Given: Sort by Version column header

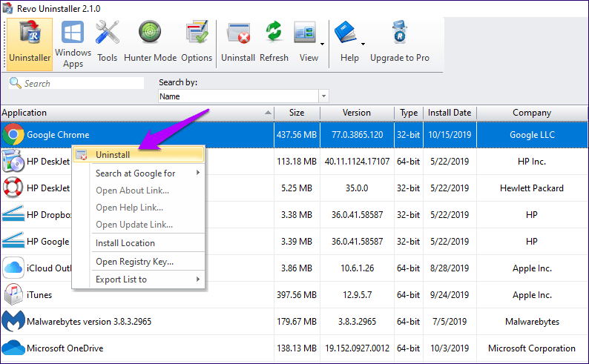Looking at the screenshot, I should click(357, 113).
